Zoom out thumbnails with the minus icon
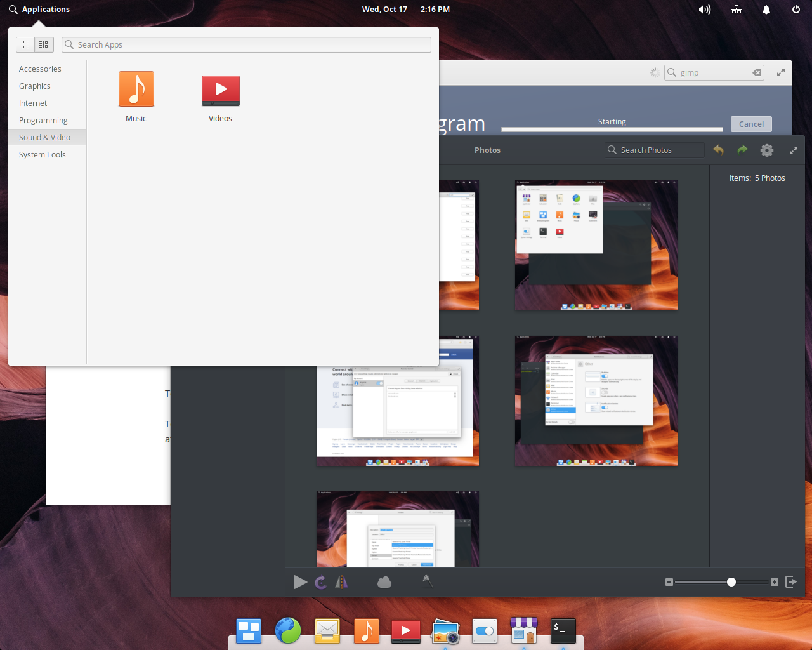 coord(669,582)
